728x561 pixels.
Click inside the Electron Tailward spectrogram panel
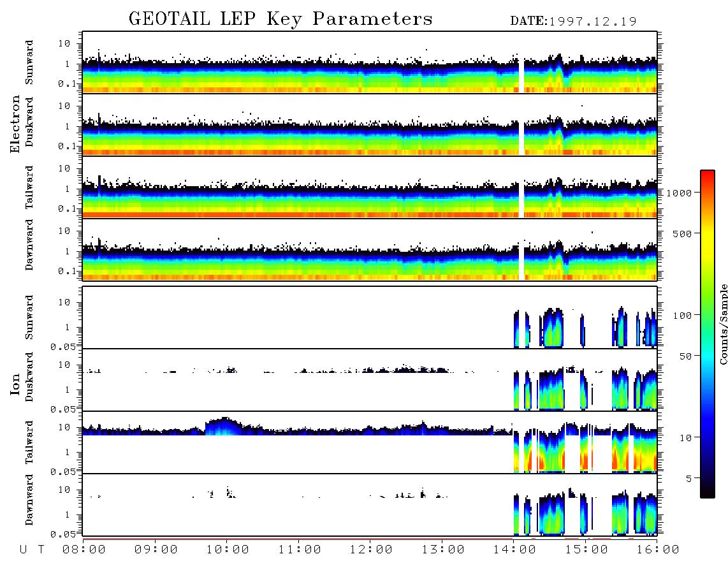click(370, 187)
